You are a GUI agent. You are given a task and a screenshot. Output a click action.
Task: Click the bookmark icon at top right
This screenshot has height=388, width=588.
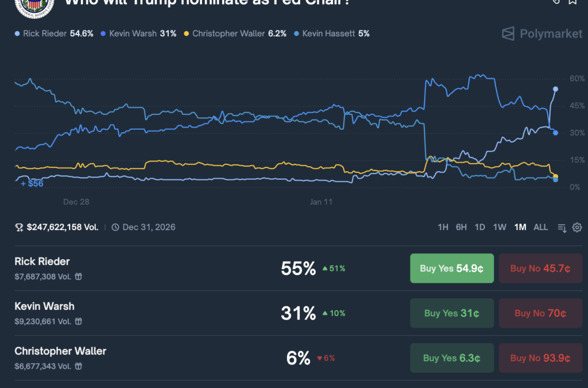pos(572,2)
